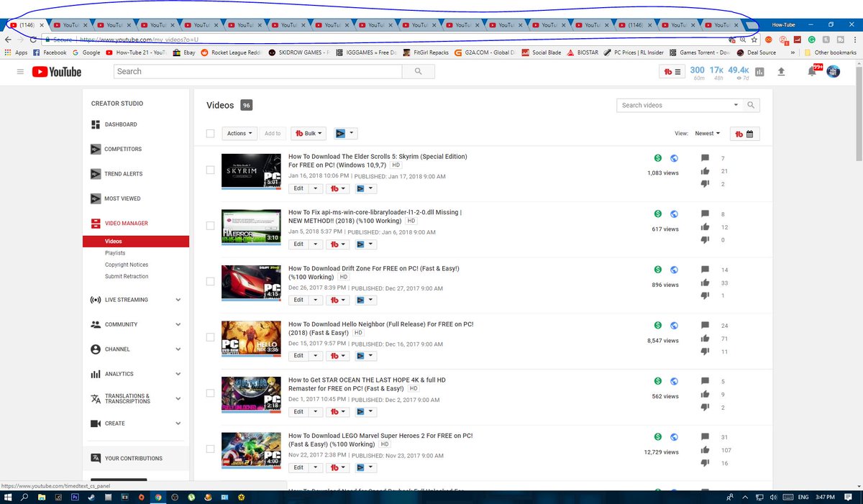Tick the select-all videos checkbox
Screen dimensions: 863x504
210,133
